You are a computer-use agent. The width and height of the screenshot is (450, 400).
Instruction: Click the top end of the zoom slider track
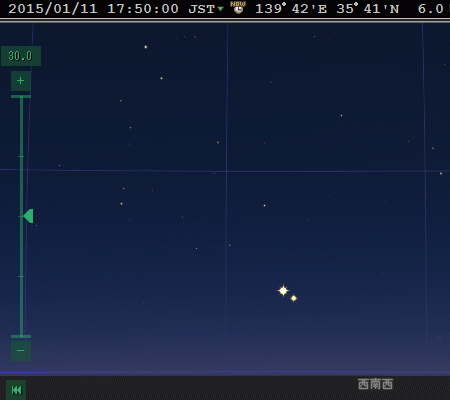[21, 97]
